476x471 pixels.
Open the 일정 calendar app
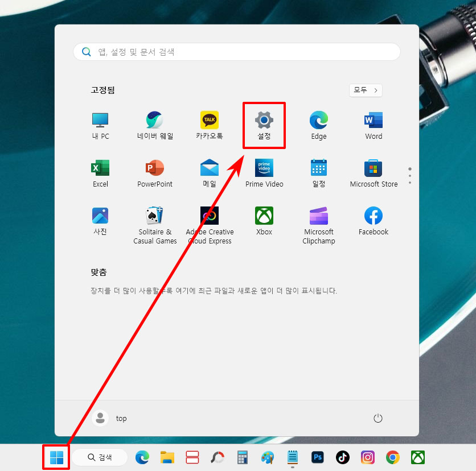318,168
